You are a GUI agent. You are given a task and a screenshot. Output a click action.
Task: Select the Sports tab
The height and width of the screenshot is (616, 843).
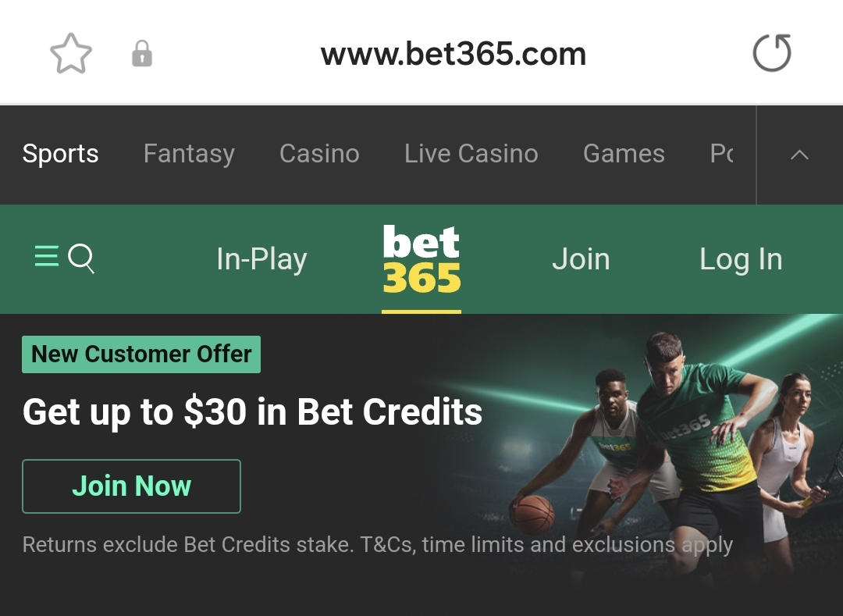[x=60, y=154]
